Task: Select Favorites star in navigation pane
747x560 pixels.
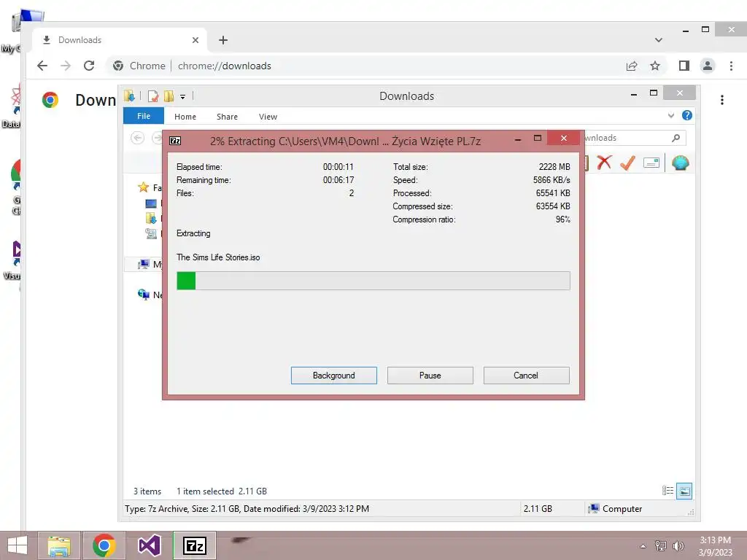Action: click(143, 187)
